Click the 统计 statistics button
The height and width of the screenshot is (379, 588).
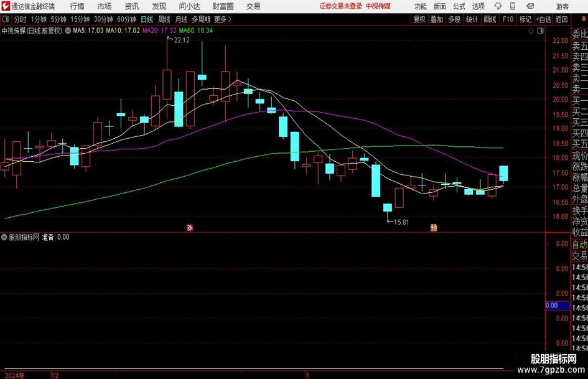472,19
